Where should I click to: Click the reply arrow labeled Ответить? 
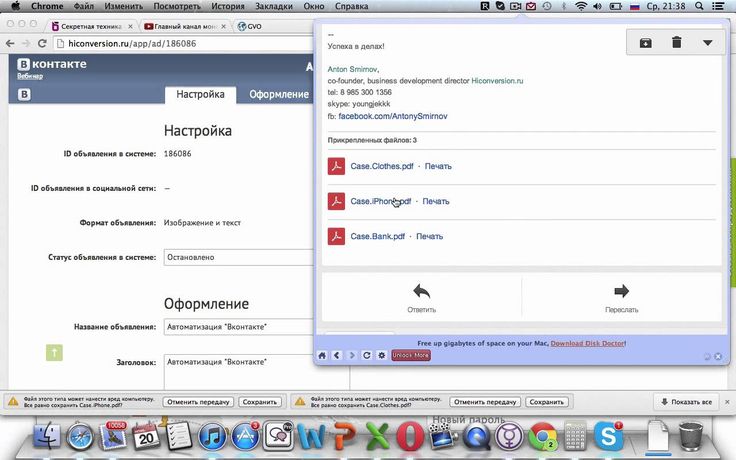click(x=421, y=297)
